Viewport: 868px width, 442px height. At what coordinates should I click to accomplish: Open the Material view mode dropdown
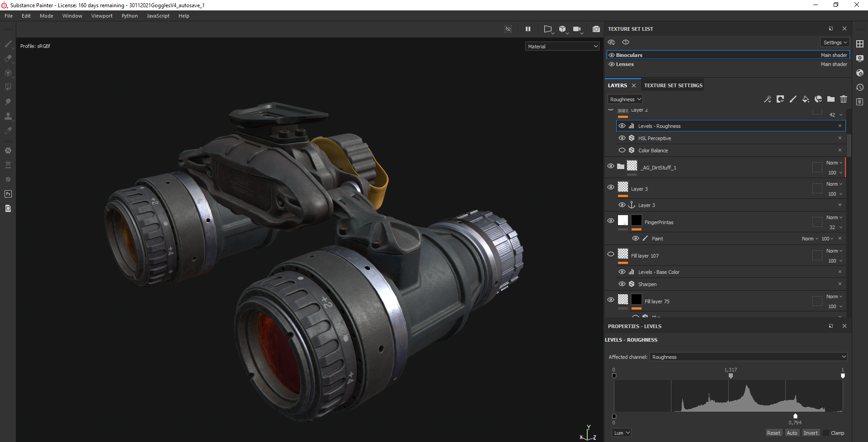562,46
